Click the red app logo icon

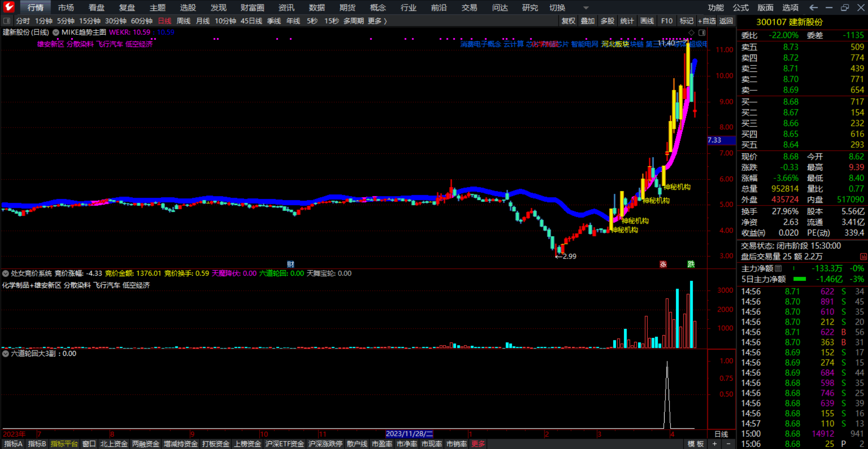pos(9,7)
